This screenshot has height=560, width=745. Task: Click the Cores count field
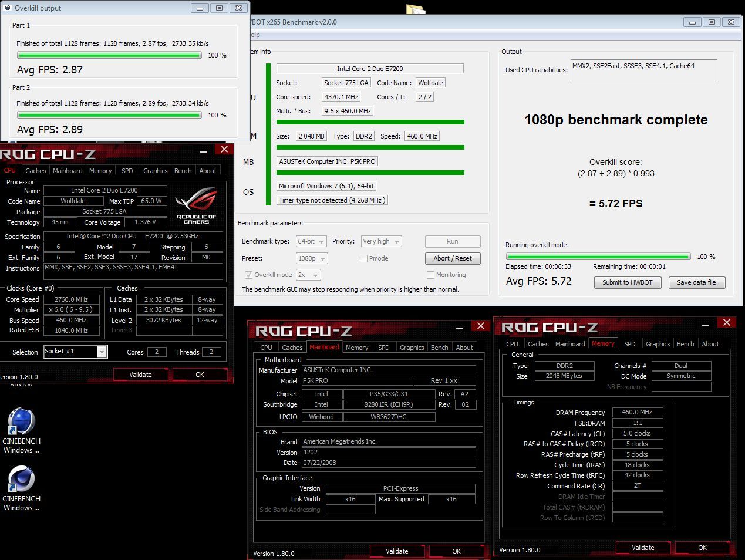(156, 352)
